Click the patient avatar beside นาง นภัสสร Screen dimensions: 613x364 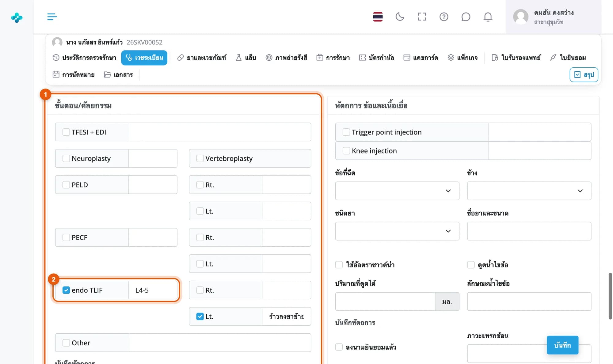click(57, 42)
